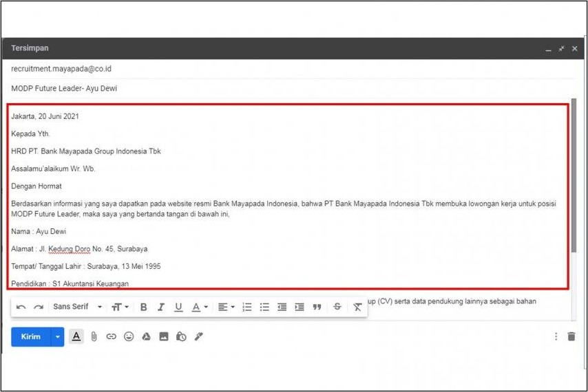588x392 pixels.
Task: Click the "Tempat/ Tanggal Lahir" line
Action: point(86,266)
